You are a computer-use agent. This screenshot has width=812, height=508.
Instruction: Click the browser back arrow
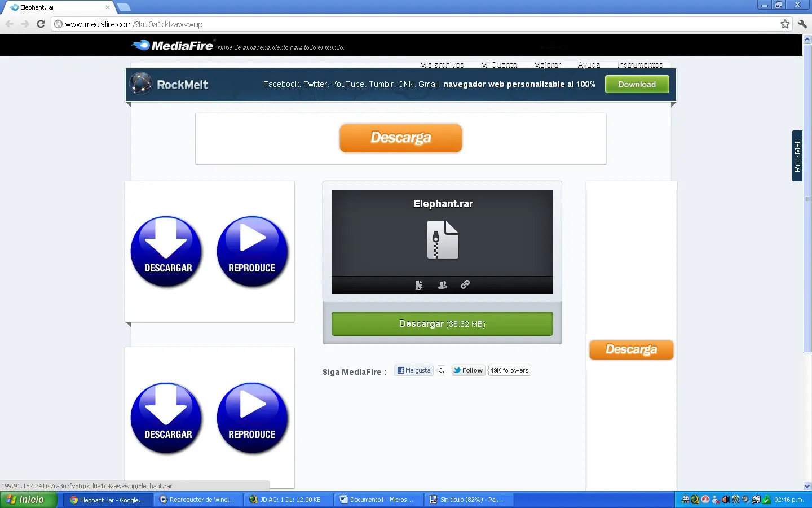9,24
